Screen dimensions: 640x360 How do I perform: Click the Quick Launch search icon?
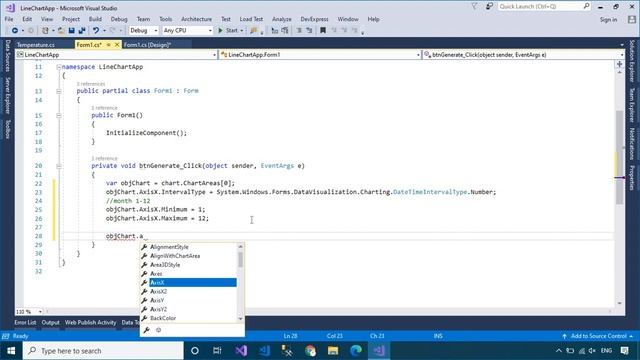click(586, 6)
